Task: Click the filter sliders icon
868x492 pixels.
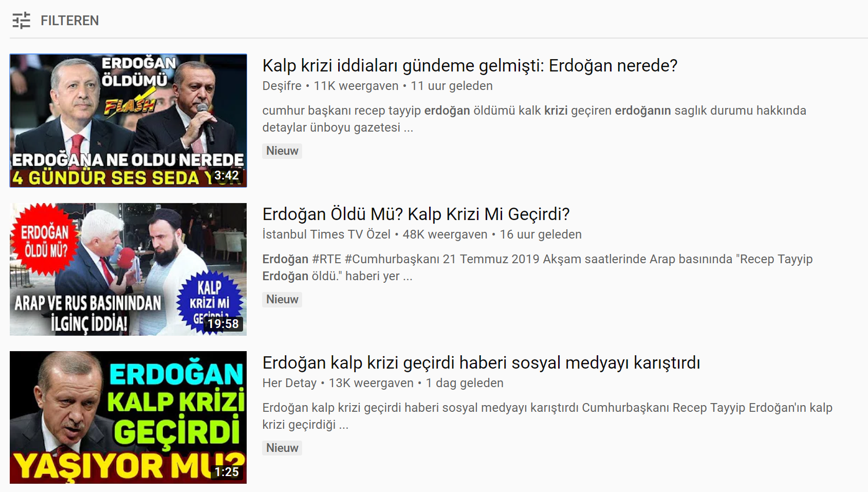Action: click(21, 21)
